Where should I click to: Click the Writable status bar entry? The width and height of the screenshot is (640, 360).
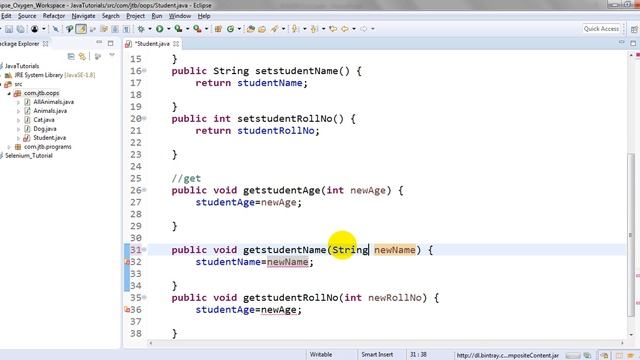point(321,355)
